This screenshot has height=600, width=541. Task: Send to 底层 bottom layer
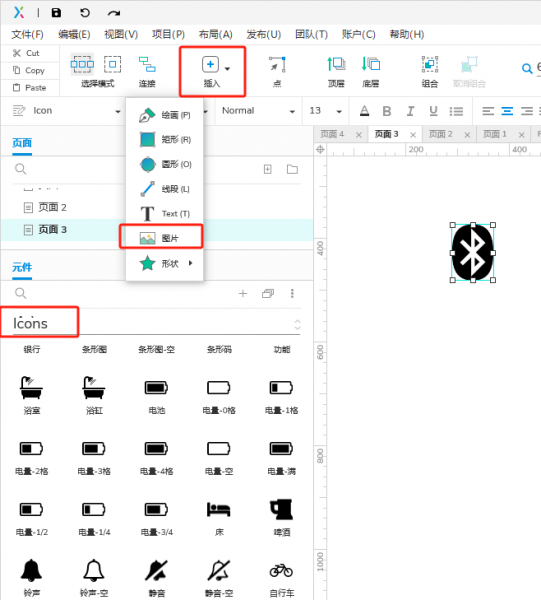[371, 71]
